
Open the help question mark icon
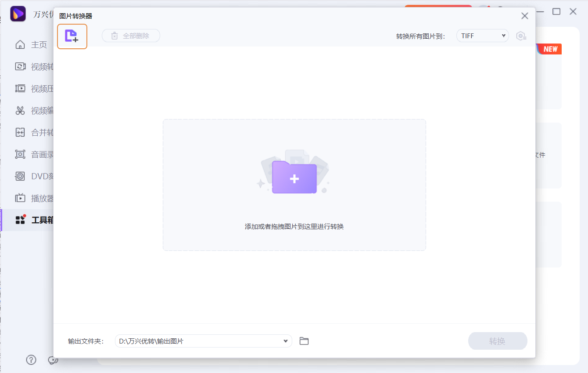[x=31, y=360]
